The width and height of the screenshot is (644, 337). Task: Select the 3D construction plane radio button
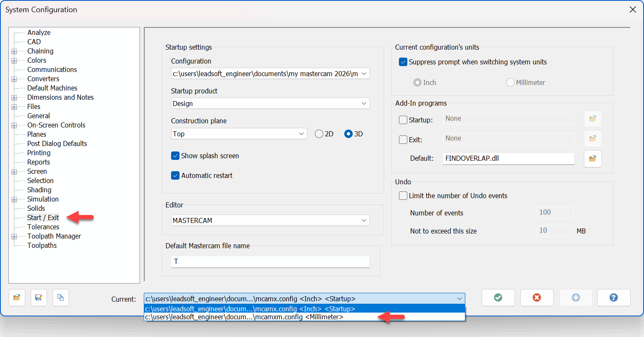348,134
